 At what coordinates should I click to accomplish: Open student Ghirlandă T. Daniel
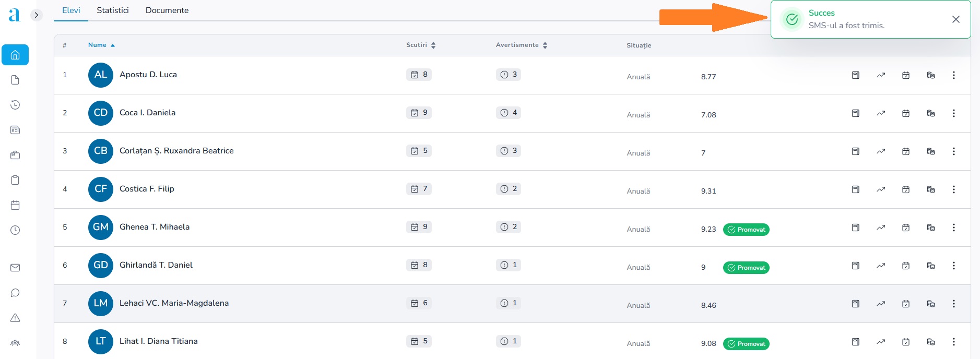(156, 265)
